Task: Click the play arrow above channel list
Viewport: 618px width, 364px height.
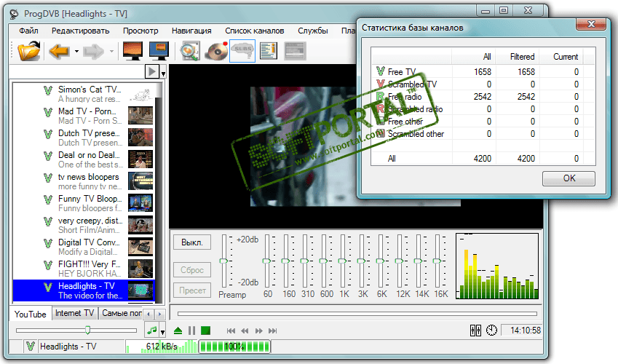Action: 151,71
